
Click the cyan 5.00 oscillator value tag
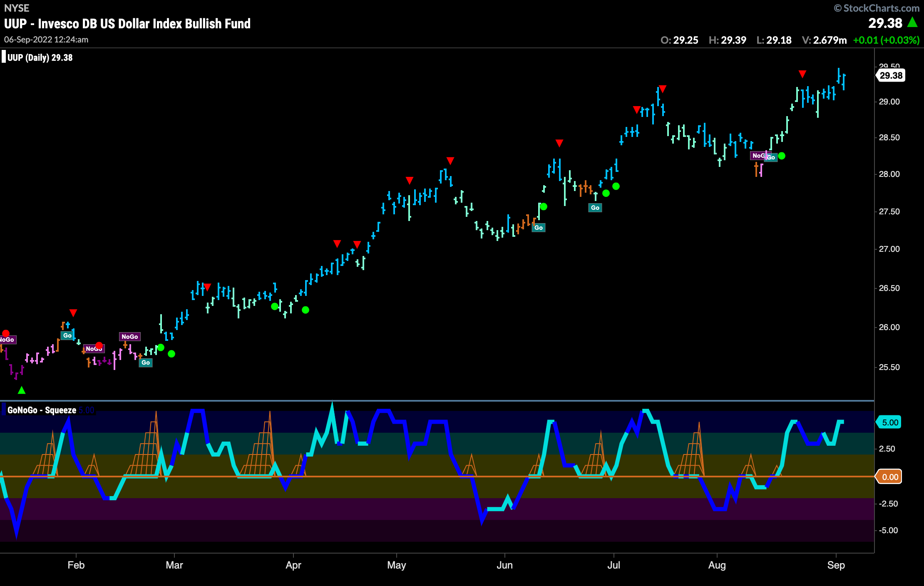coord(889,422)
